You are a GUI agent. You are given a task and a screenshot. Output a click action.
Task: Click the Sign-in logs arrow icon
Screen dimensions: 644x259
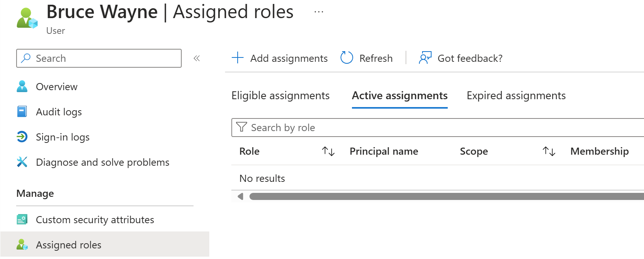pos(22,137)
